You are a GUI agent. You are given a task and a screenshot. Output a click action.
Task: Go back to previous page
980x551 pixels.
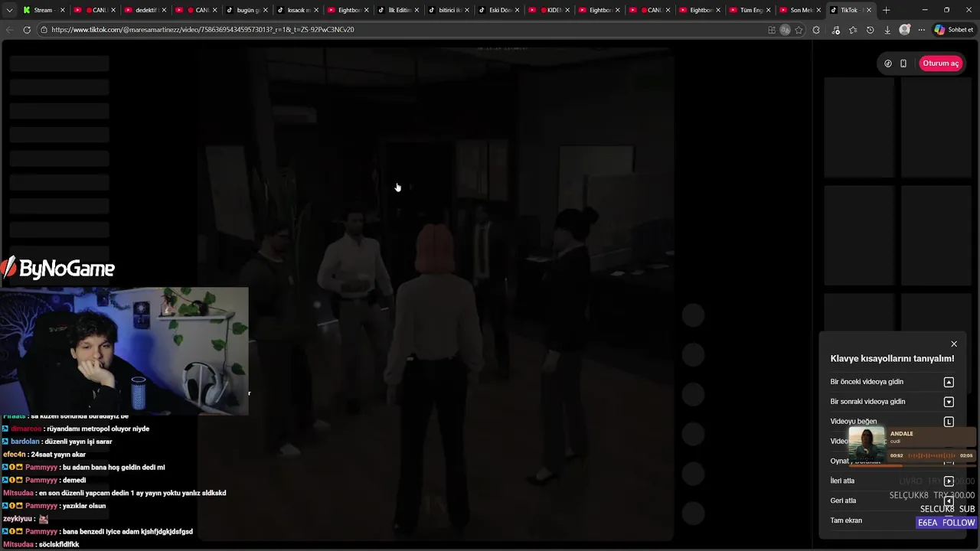pyautogui.click(x=9, y=30)
